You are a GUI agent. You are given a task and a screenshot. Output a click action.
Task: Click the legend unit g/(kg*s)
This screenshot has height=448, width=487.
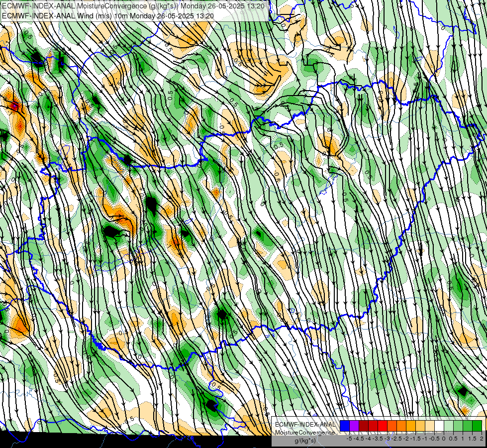[305, 441]
